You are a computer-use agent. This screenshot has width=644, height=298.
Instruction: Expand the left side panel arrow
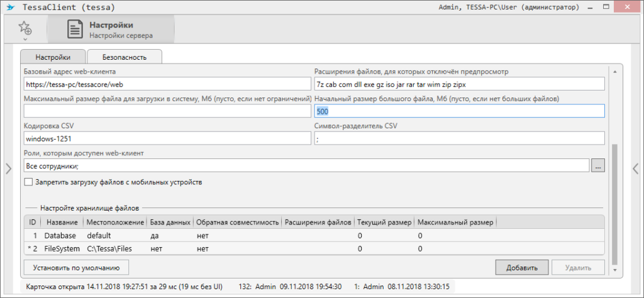[8, 168]
